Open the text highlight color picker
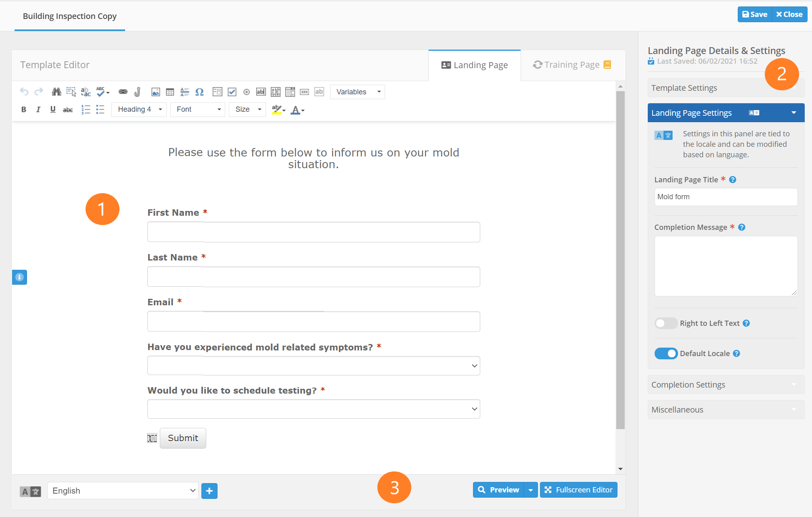The width and height of the screenshot is (812, 517). 278,110
